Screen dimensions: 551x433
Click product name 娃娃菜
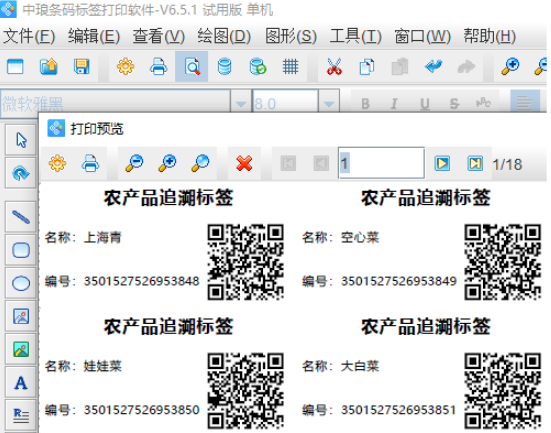click(103, 366)
